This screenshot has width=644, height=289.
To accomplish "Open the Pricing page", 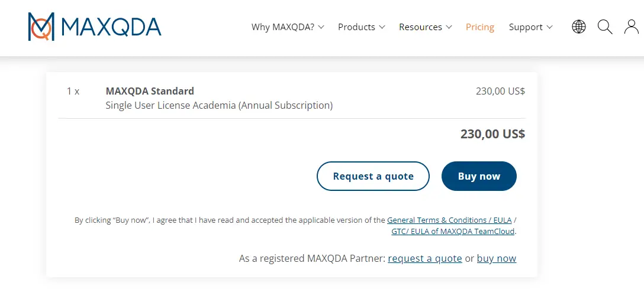I will [479, 27].
